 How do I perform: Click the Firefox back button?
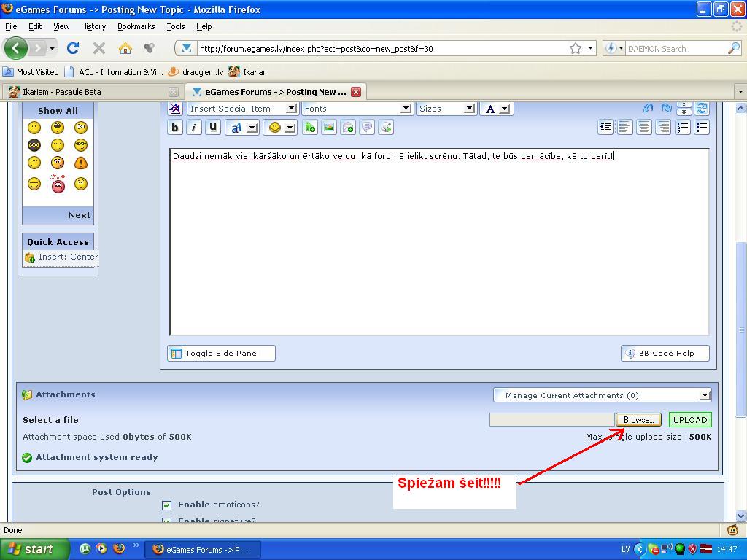coord(15,48)
